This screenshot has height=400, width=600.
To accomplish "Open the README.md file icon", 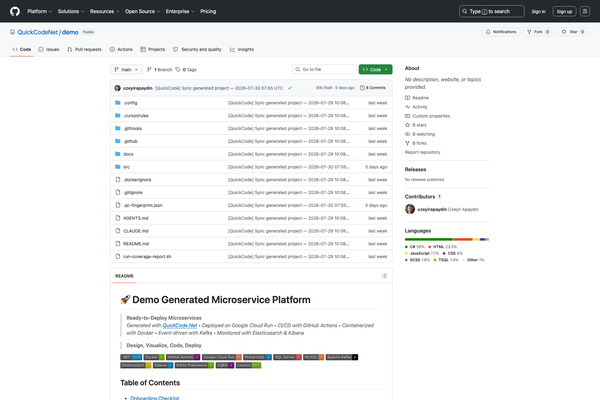I will tap(118, 243).
